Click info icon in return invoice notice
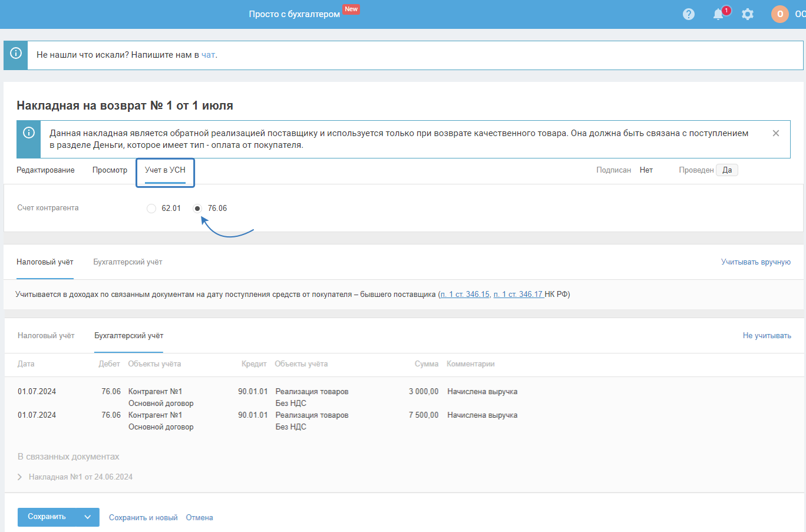Screen dimensions: 806x532 pos(28,133)
